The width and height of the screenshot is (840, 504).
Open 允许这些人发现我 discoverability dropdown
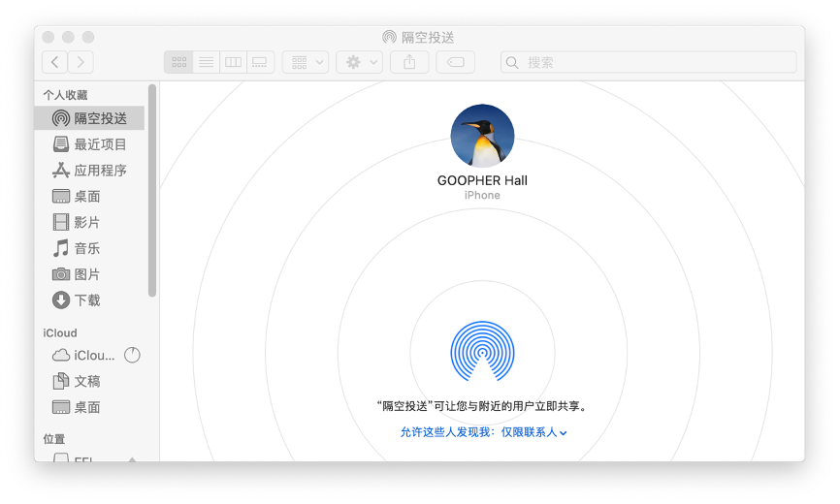(x=483, y=431)
